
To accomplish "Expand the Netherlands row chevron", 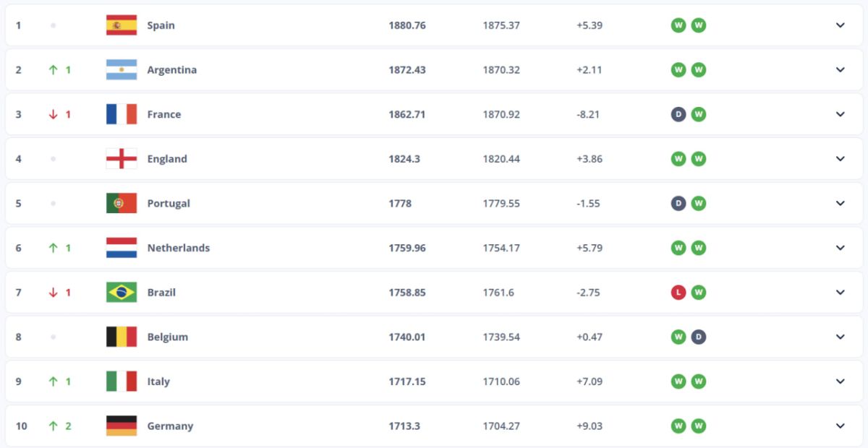I will tap(840, 248).
